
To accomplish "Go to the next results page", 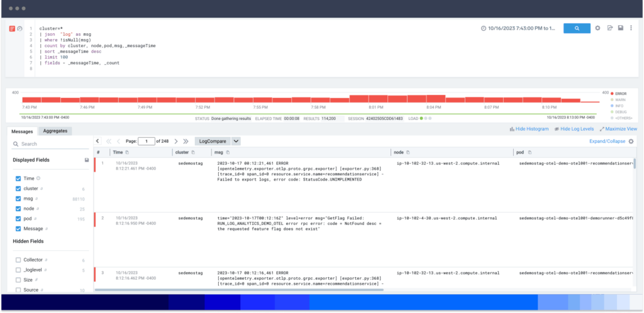I will (176, 141).
